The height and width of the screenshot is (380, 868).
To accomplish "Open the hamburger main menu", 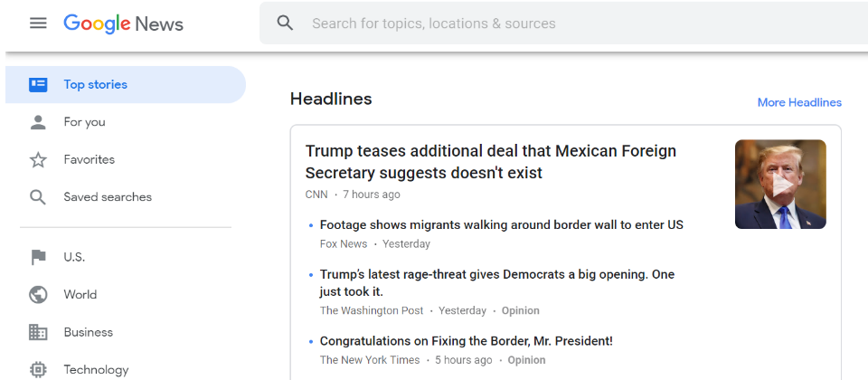I will click(x=38, y=24).
